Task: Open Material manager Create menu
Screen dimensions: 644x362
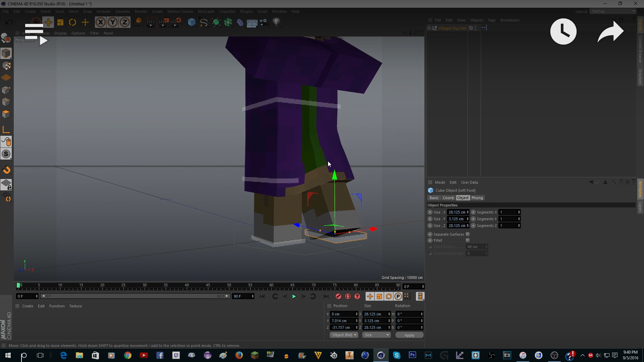Action: [x=28, y=306]
